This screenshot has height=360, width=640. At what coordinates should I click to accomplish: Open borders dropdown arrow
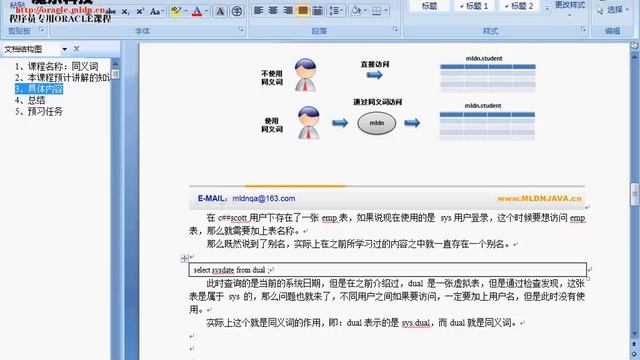(386, 11)
